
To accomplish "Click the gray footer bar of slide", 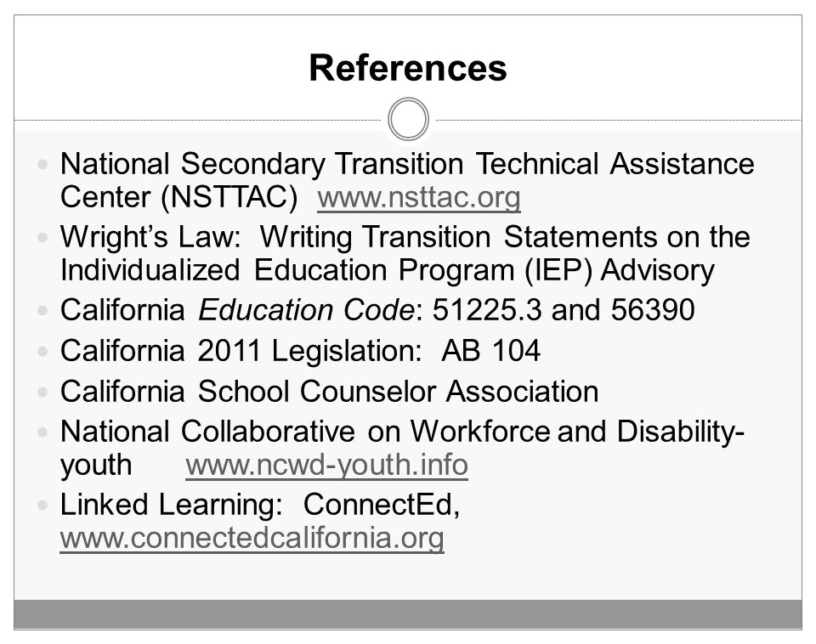I will (408, 614).
